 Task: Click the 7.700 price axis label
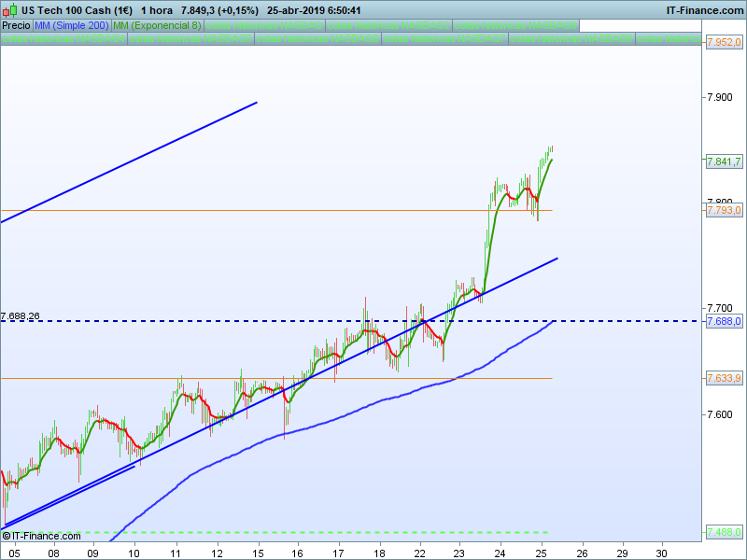(x=720, y=308)
